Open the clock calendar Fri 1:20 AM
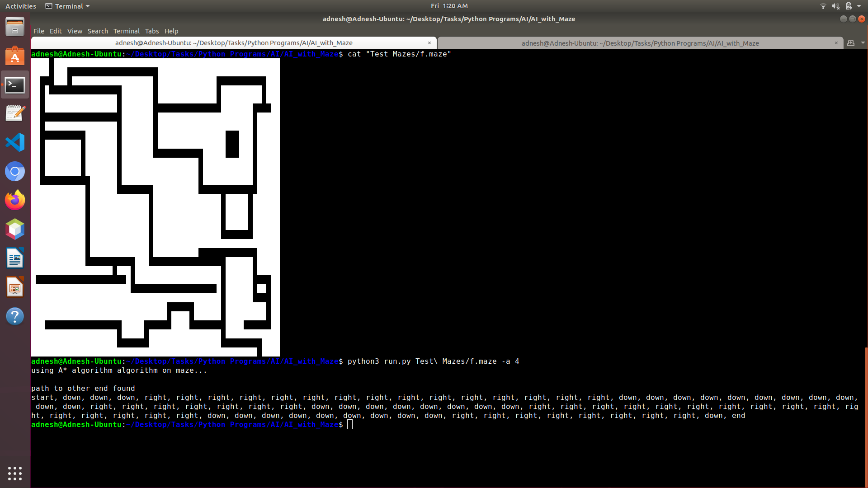The width and height of the screenshot is (868, 488). pos(449,6)
